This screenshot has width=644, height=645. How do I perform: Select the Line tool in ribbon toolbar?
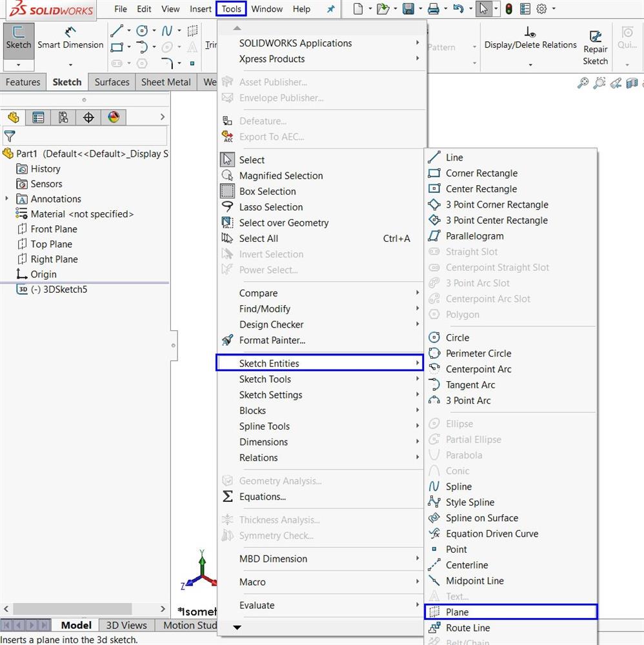pos(116,31)
